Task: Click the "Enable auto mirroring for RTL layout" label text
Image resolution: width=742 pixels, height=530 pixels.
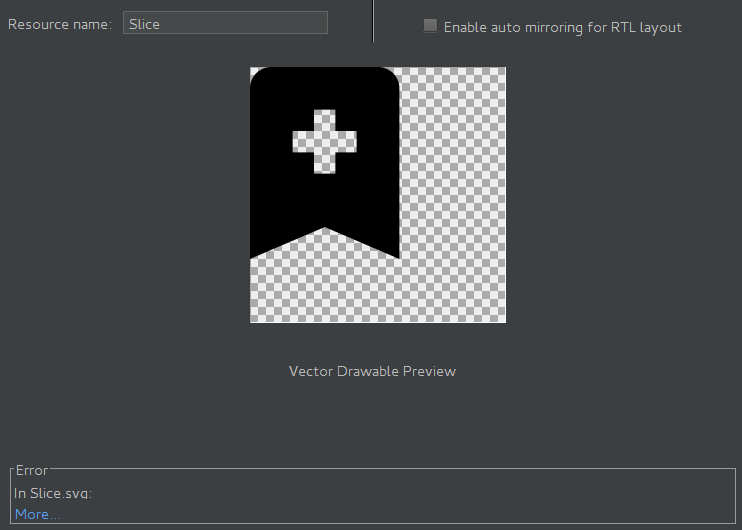Action: tap(562, 27)
